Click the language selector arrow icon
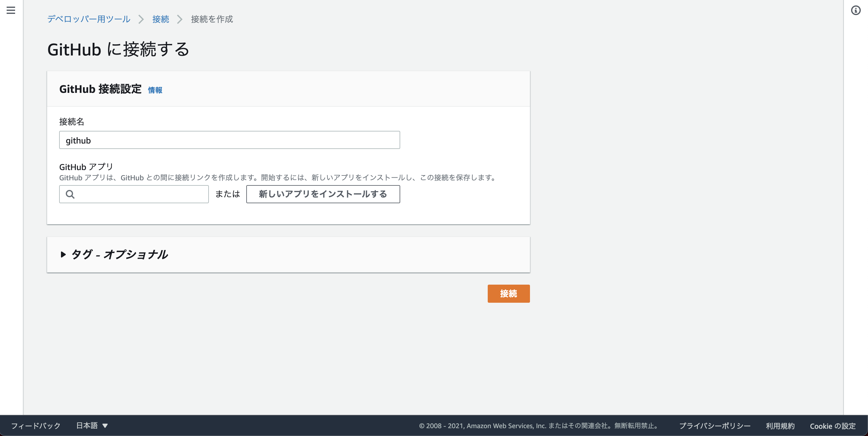 pyautogui.click(x=105, y=426)
